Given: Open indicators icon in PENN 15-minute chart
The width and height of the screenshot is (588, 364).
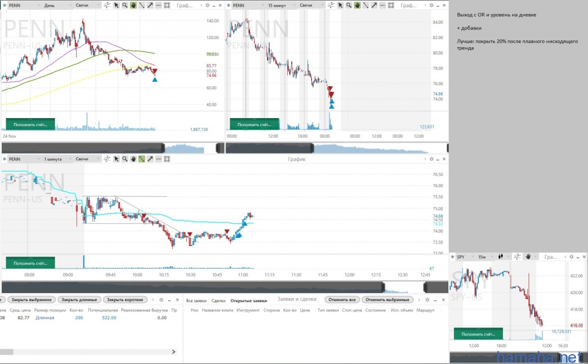Looking at the screenshot, I should click(331, 6).
